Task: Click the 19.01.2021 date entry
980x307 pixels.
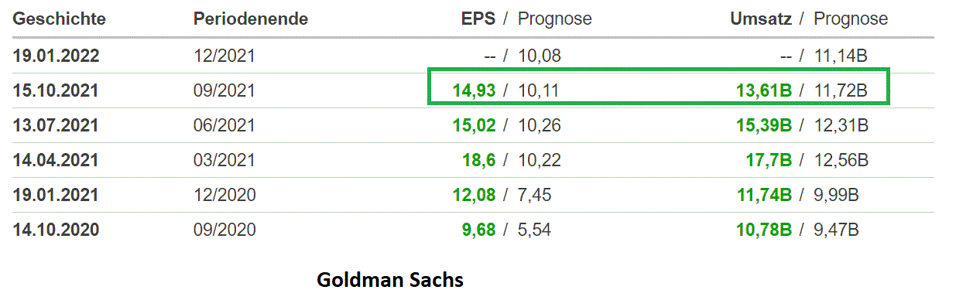Action: (x=56, y=195)
